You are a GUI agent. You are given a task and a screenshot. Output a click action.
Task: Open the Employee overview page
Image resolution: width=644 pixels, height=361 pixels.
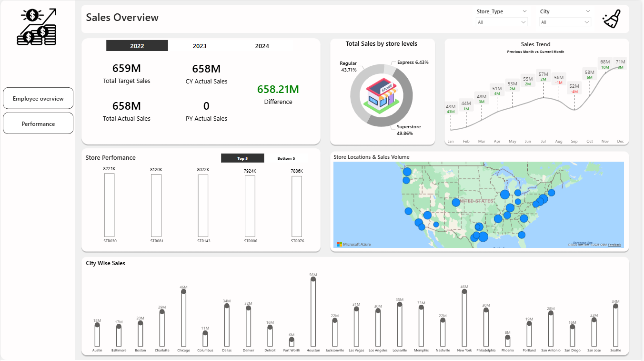[x=38, y=99]
